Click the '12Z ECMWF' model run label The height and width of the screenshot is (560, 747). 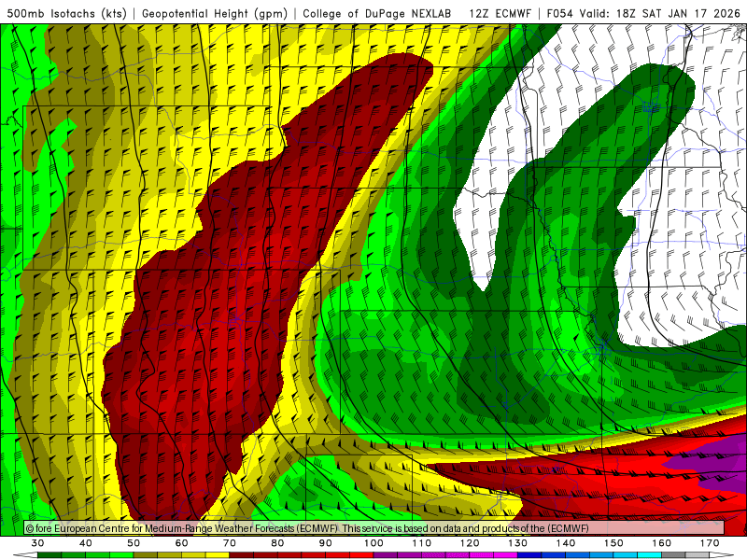tap(500, 13)
